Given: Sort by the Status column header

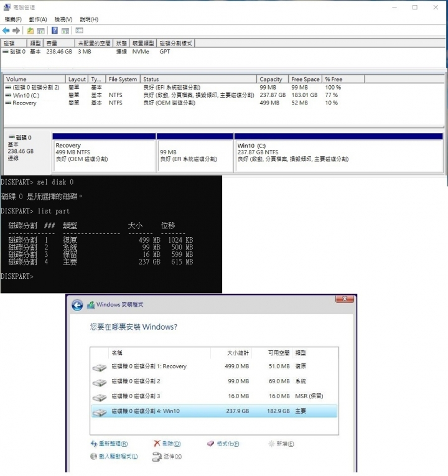Looking at the screenshot, I should (x=199, y=79).
